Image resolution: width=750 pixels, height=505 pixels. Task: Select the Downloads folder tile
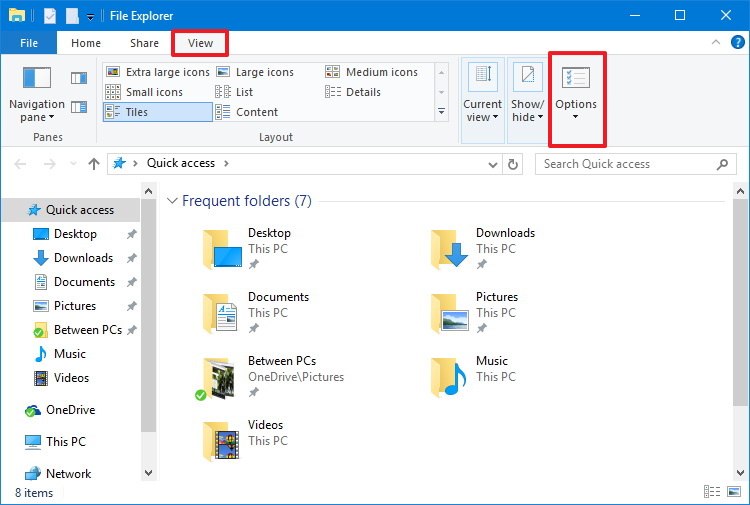point(483,249)
